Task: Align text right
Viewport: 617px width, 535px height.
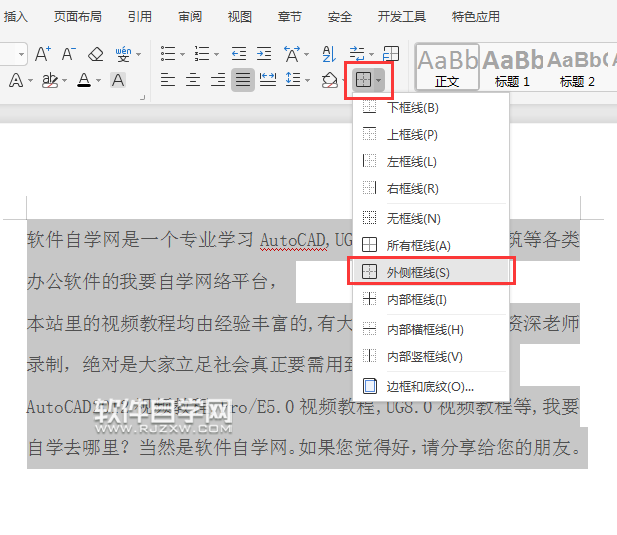Action: point(218,80)
